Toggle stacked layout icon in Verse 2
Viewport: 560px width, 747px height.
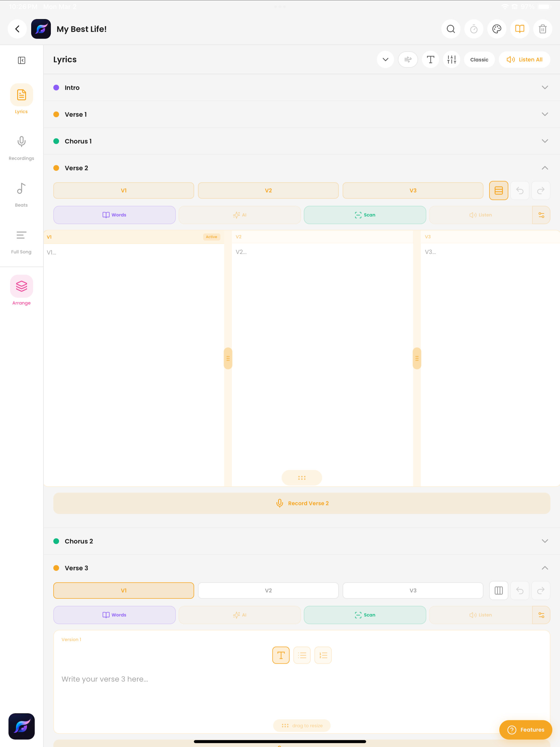coord(498,191)
